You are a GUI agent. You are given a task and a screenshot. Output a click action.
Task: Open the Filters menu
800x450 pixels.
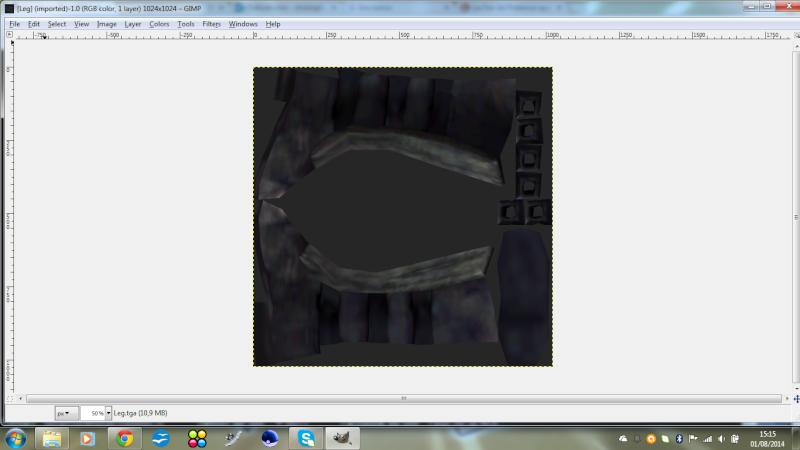[211, 24]
